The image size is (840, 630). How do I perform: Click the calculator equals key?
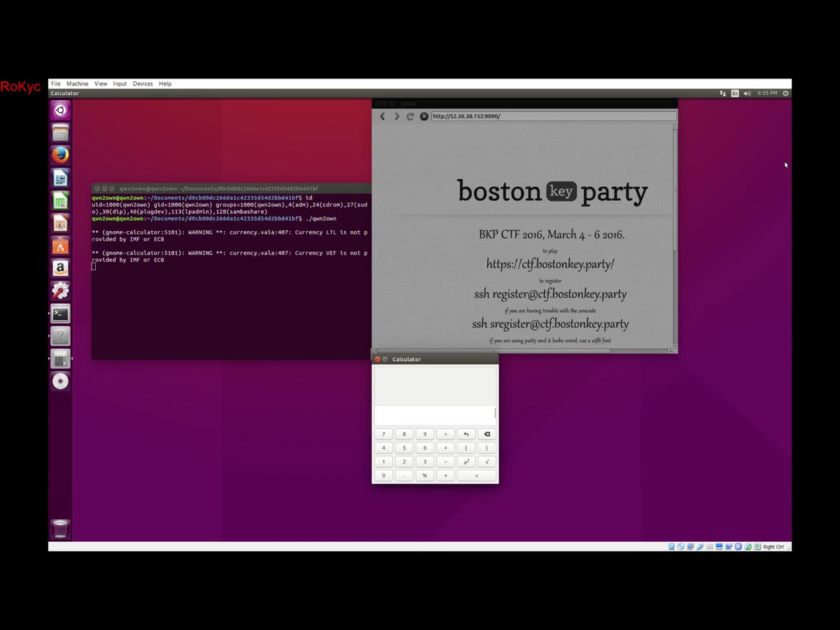[x=477, y=475]
